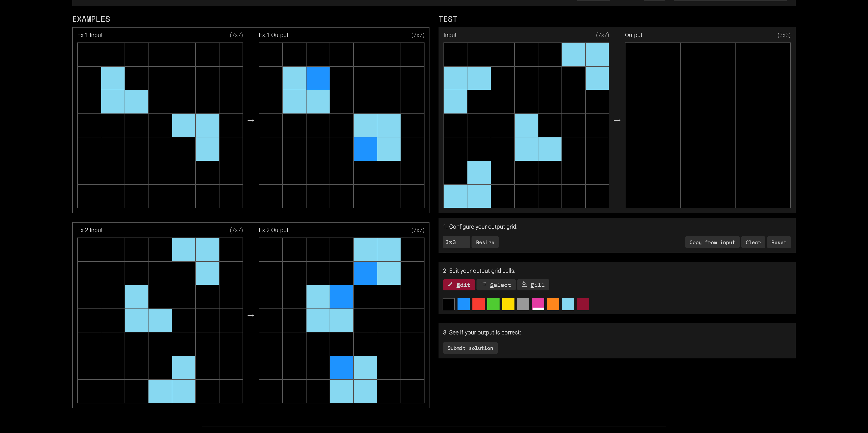Select the Edit pencil tool
The width and height of the screenshot is (868, 433).
tap(459, 285)
